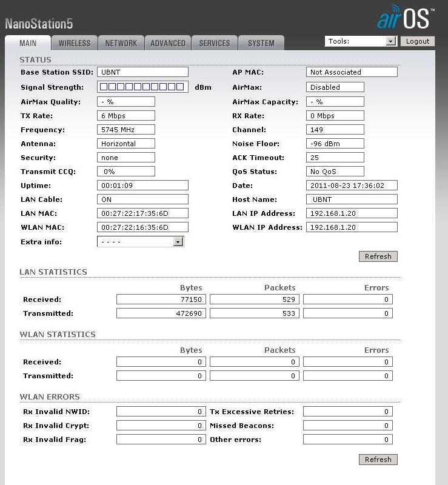Click the WLAN MAC 00:27:22:16:35:6D value

[x=142, y=227]
